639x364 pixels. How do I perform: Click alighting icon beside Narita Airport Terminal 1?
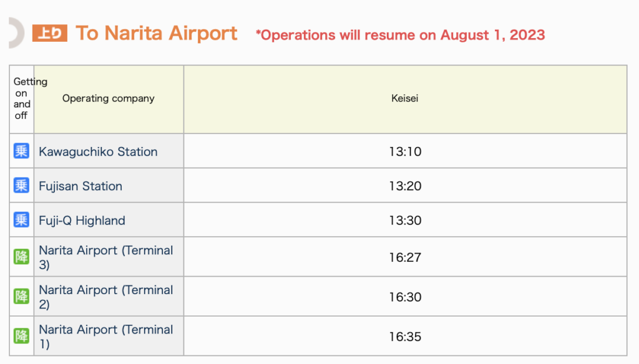click(21, 336)
